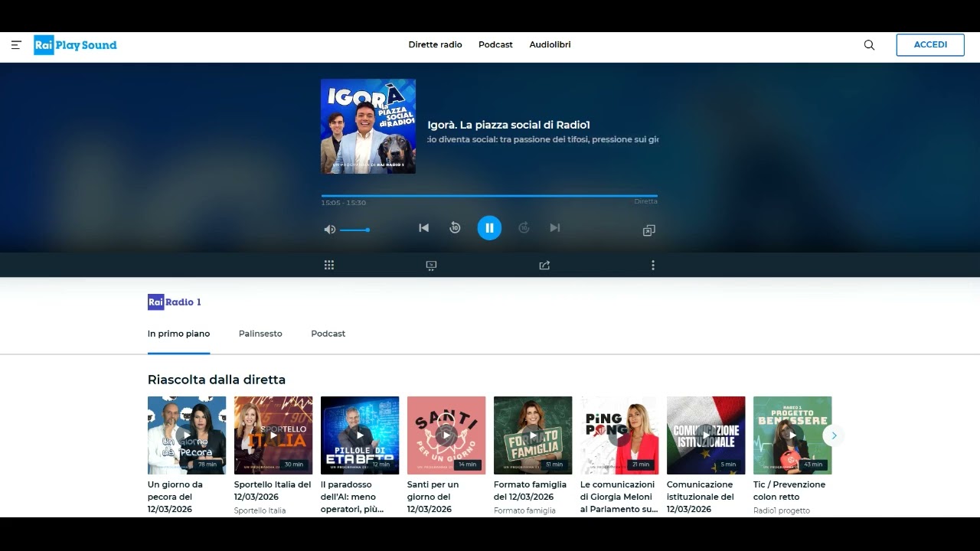980x551 pixels.
Task: Click the Riascolta dalla diretta heading
Action: coord(217,380)
